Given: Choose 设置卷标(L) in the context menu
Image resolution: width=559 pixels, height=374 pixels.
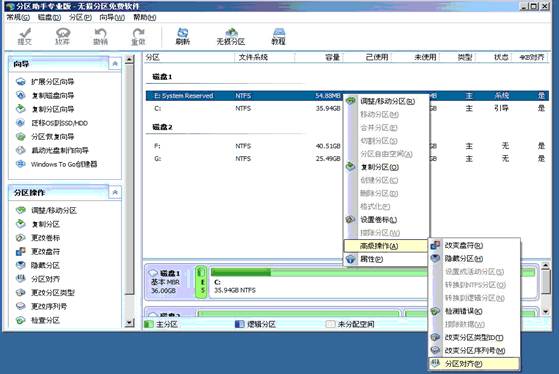Looking at the screenshot, I should tap(387, 220).
